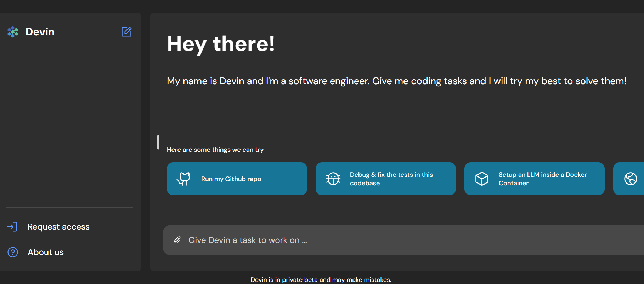Click the vertical scrollbar handle left of the suggestions
The image size is (644, 284).
pos(158,142)
